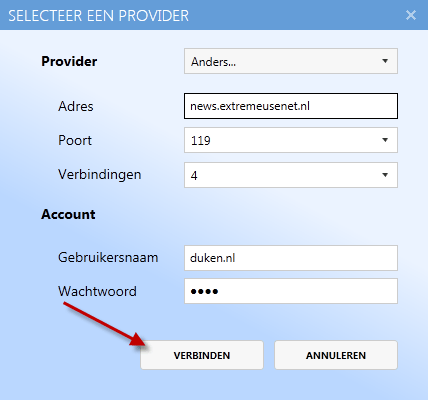Click the Provider dropdown arrow
The height and width of the screenshot is (400, 428).
click(385, 61)
